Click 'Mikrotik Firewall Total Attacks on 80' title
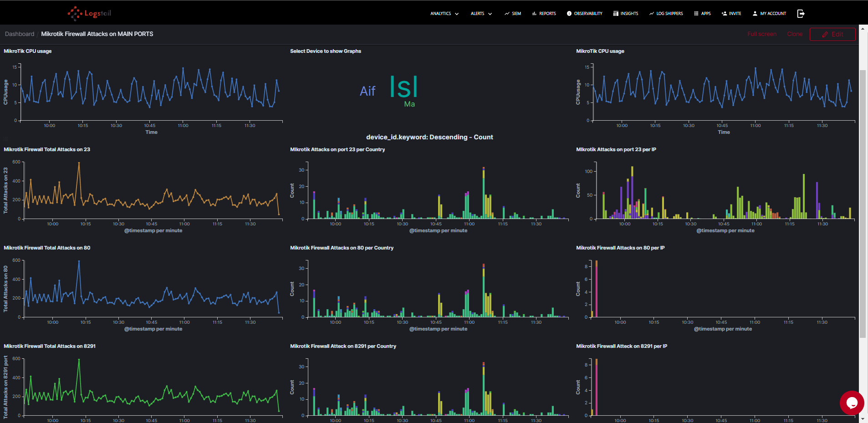Screen dimensions: 868x423 click(47, 248)
